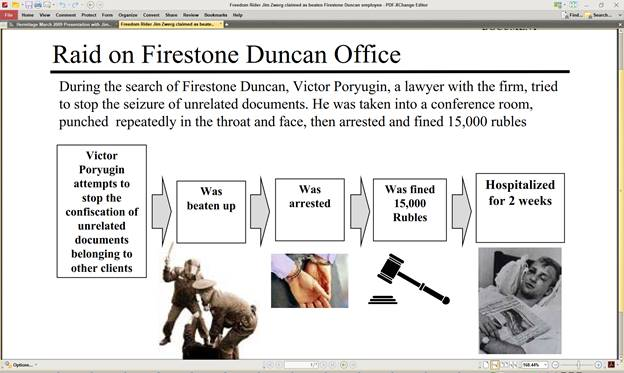Go to the next page button
Image resolution: width=624 pixels, height=373 pixels.
tap(323, 365)
